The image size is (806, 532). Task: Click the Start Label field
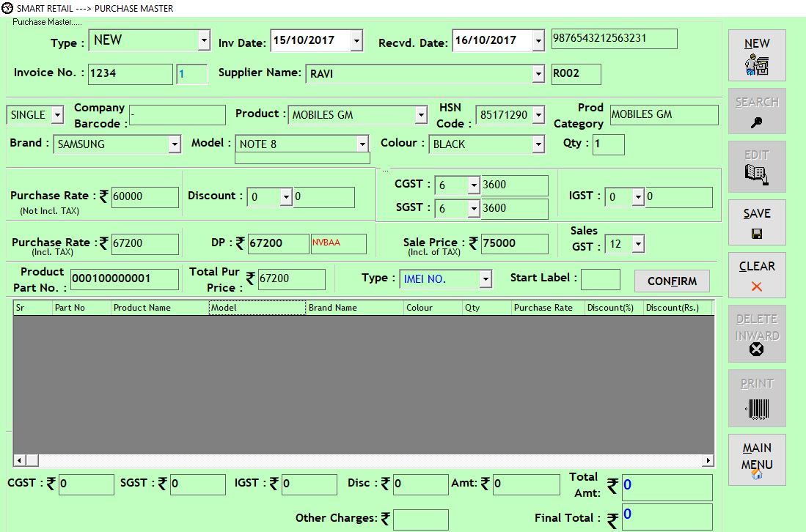pos(601,279)
